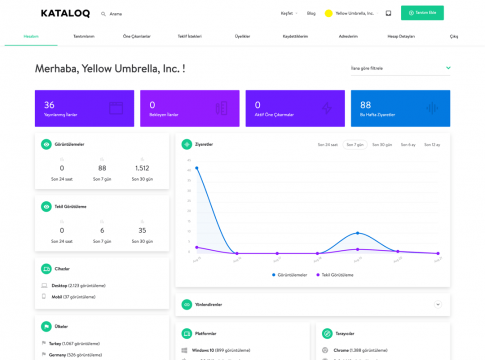Click the green icon beside Platformlar
The image size is (485, 360).
(187, 333)
